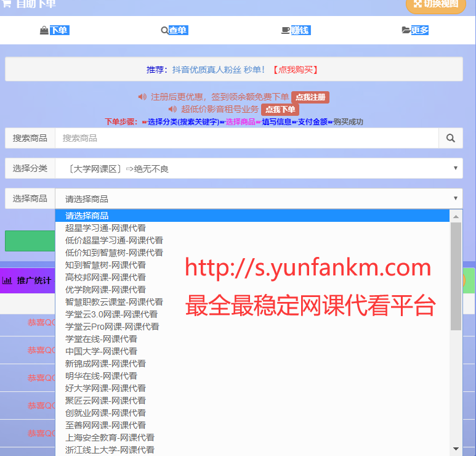476x456 pixels.
Task: Click the shopping bag 下单 icon
Action: point(44,30)
